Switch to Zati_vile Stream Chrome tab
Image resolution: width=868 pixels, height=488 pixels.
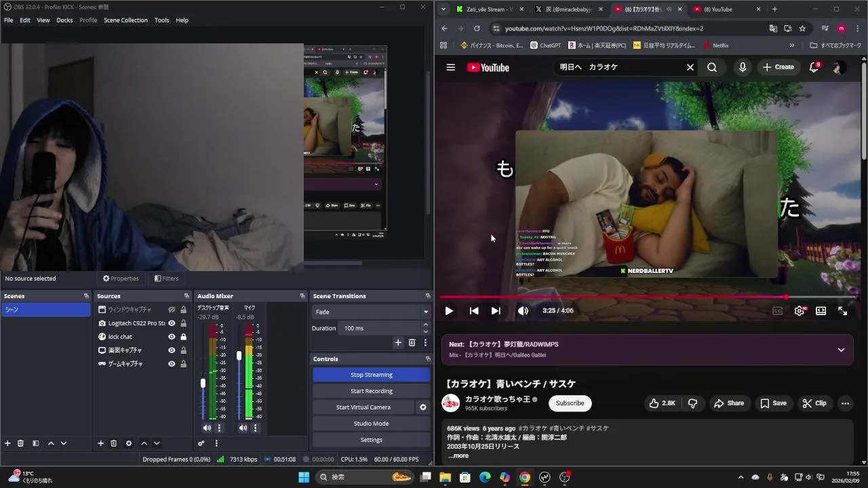tap(488, 9)
